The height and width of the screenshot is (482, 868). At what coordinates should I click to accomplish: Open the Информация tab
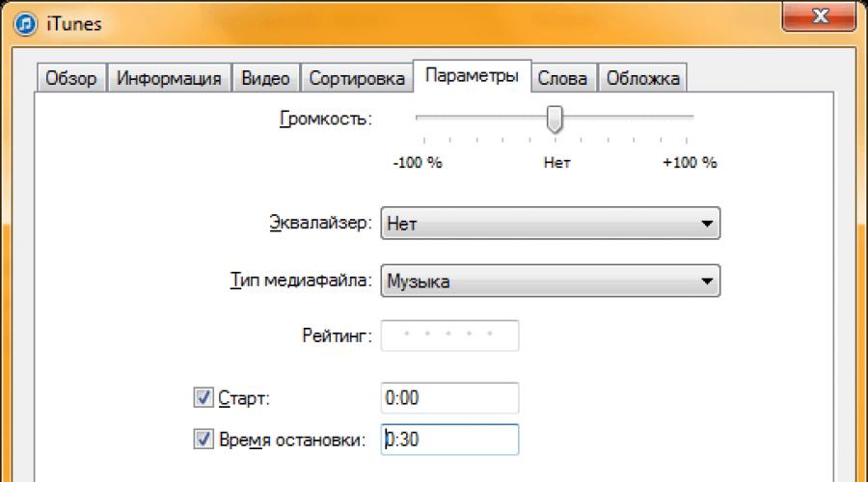coord(169,78)
